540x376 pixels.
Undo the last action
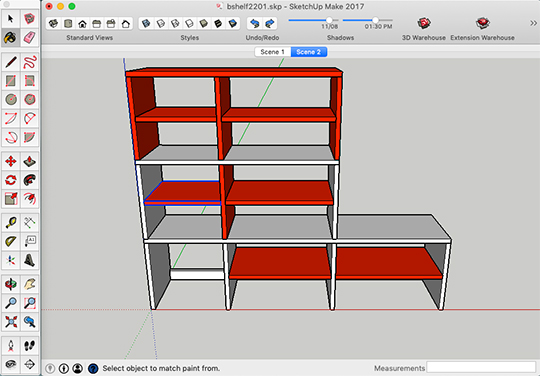255,23
